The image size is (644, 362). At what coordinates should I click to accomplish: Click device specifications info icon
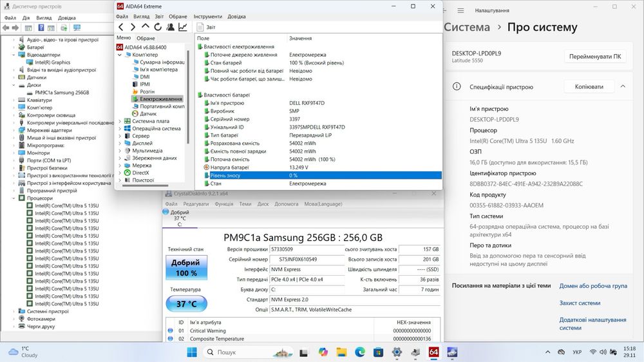457,86
